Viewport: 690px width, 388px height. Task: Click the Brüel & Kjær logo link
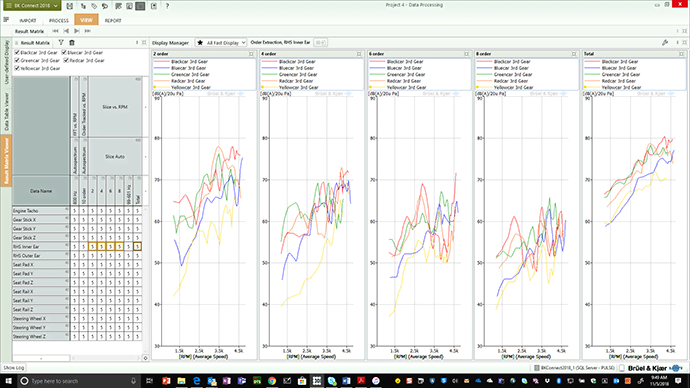[654, 368]
